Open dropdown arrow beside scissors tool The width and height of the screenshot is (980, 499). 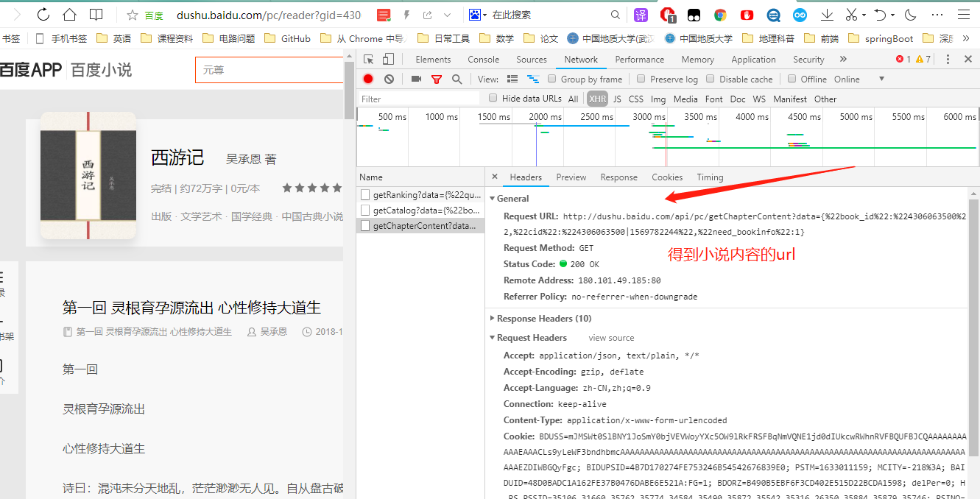(x=864, y=15)
